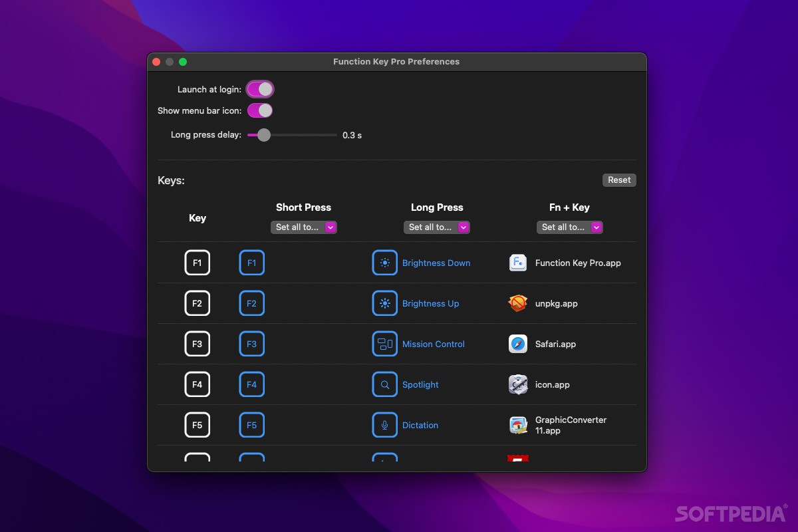798x532 pixels.
Task: Click the Brightness Up icon for F2
Action: pyautogui.click(x=384, y=303)
